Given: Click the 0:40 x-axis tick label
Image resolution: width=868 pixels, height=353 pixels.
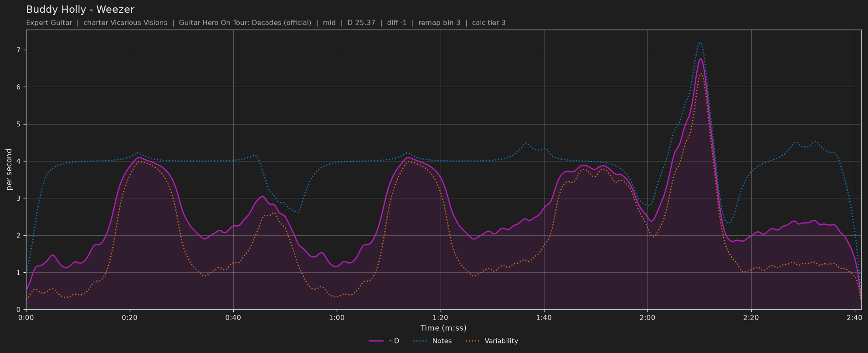Looking at the screenshot, I should [x=233, y=317].
